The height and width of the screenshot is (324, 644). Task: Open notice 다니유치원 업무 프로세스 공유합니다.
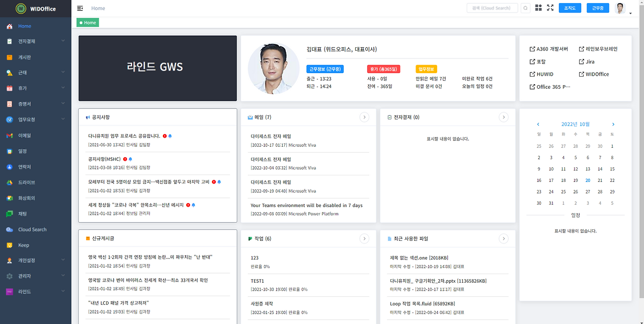[x=124, y=136]
